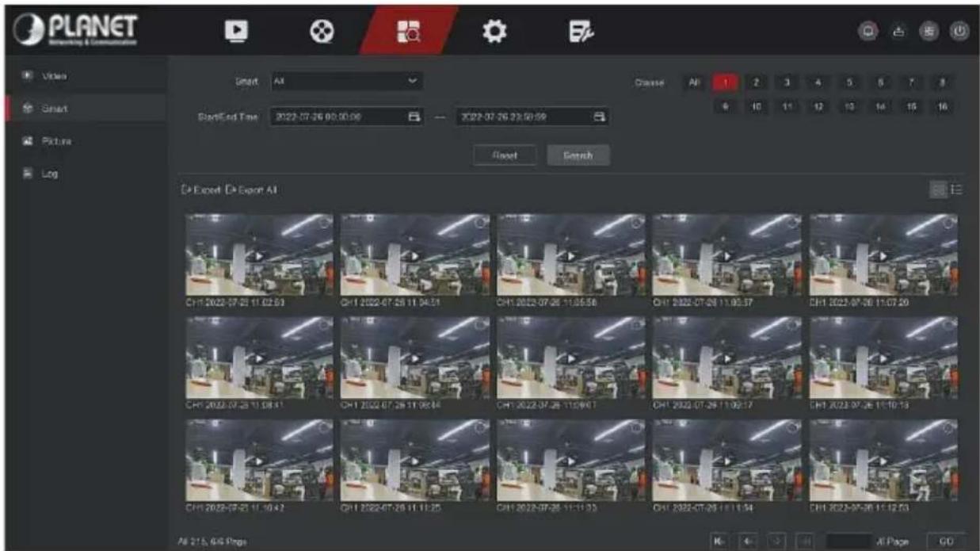980x551 pixels.
Task: Go to first page of results
Action: [x=719, y=541]
